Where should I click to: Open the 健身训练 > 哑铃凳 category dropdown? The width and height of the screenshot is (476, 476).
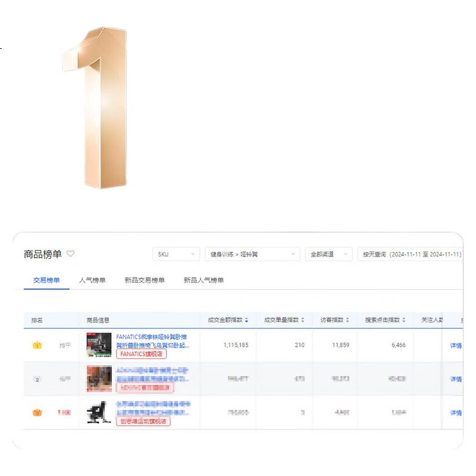tap(252, 254)
